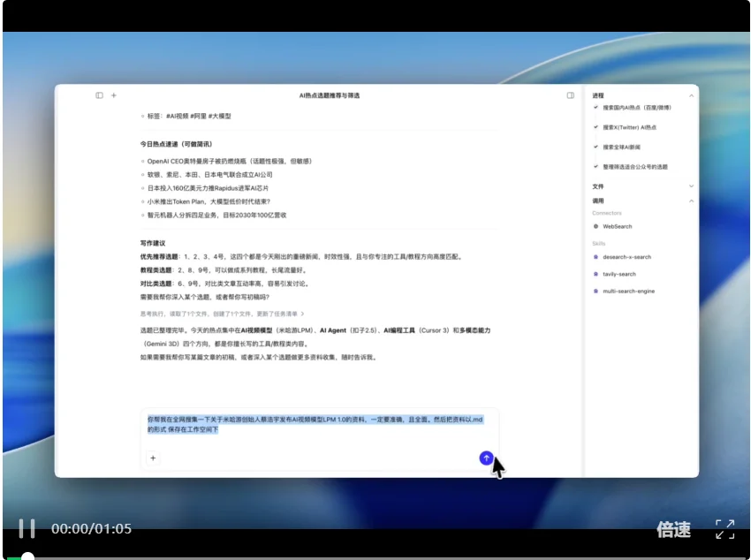Collapse the 进程 section
Image resolution: width=751 pixels, height=560 pixels.
click(689, 95)
